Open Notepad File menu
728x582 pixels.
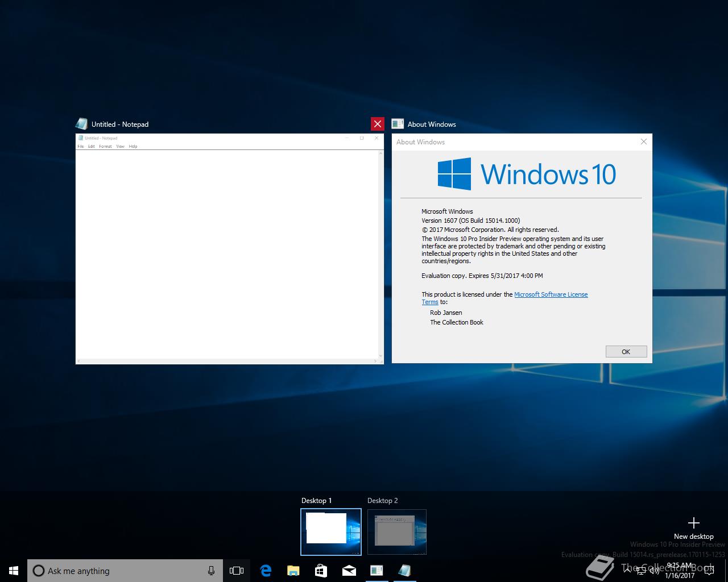click(81, 146)
